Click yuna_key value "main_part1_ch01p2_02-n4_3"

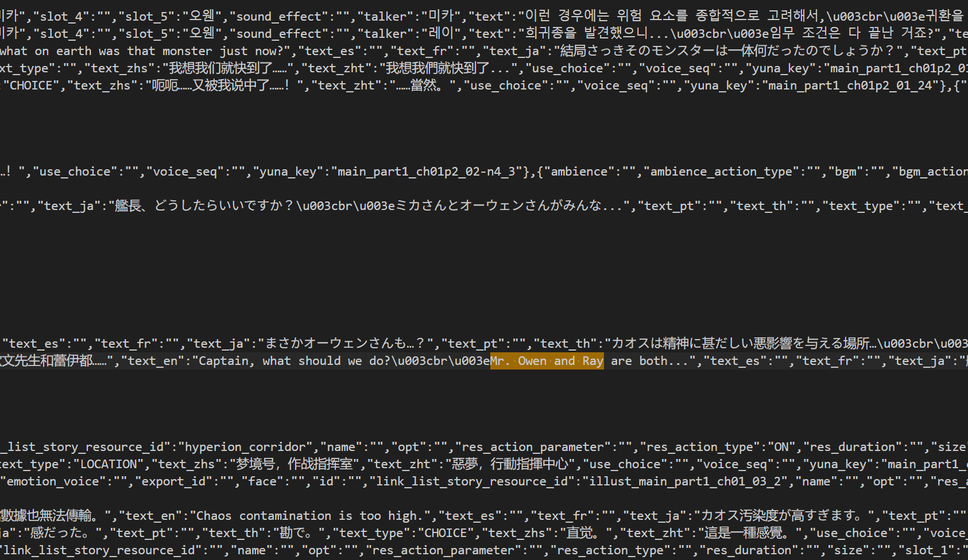tap(426, 172)
